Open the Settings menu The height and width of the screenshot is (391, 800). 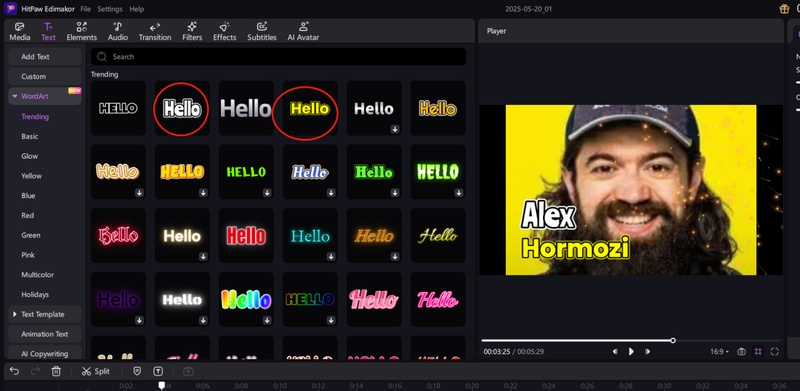click(110, 9)
